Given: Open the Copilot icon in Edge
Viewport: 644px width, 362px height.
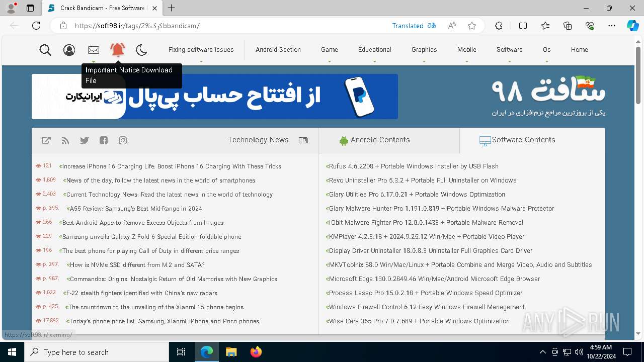Looking at the screenshot, I should pyautogui.click(x=633, y=26).
